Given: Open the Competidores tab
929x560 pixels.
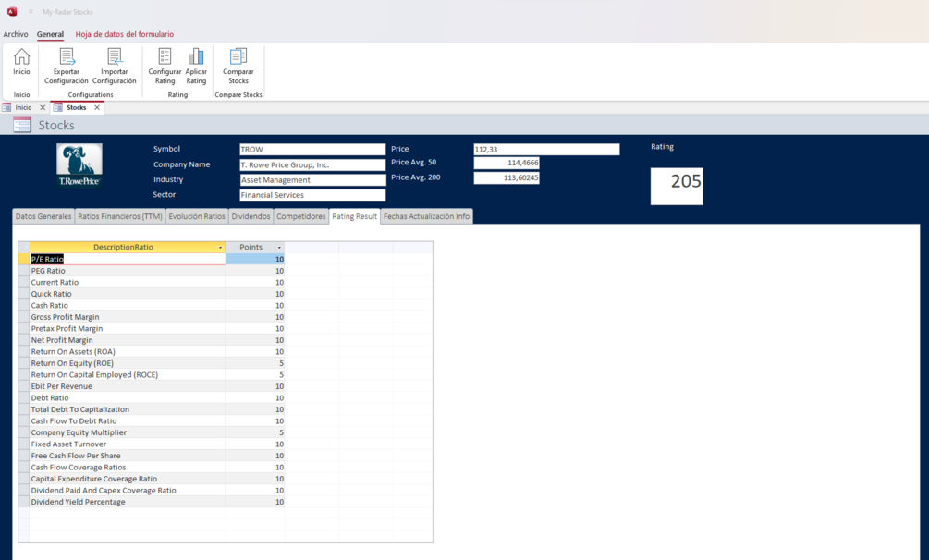Looking at the screenshot, I should click(301, 216).
